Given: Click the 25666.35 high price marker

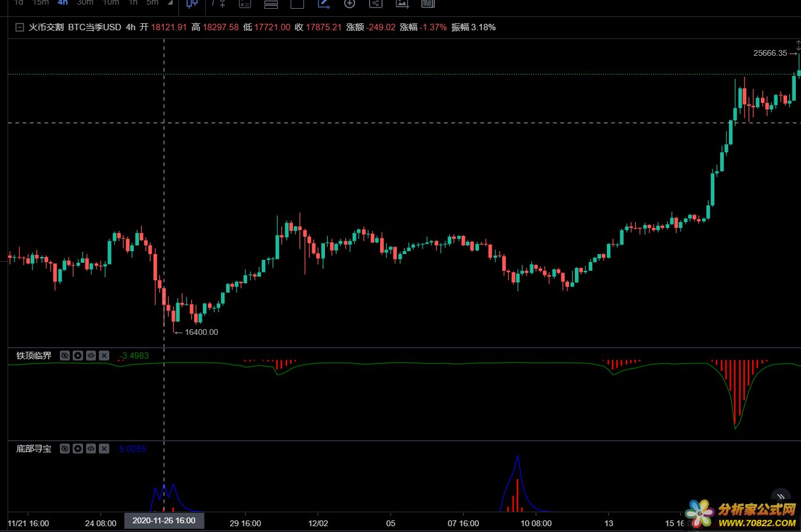Looking at the screenshot, I should [770, 53].
